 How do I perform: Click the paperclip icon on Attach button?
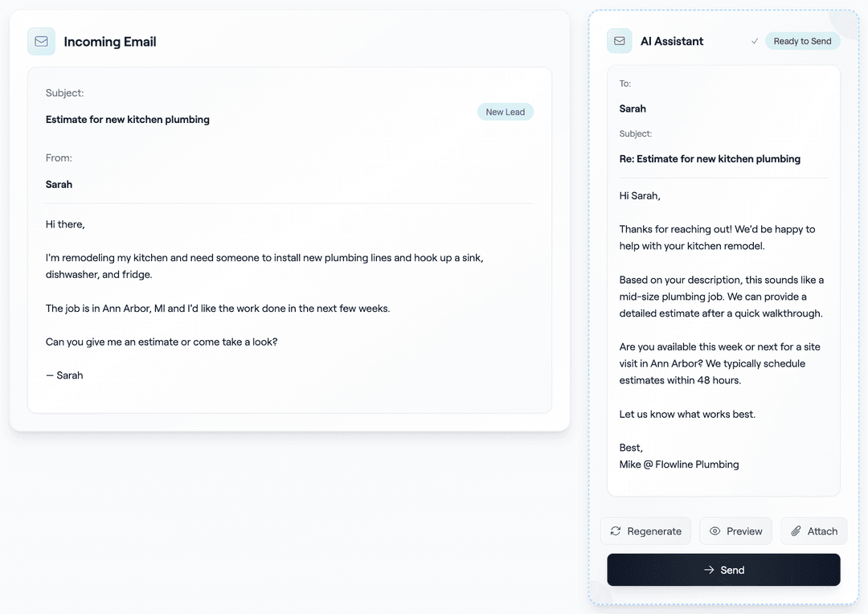(796, 530)
